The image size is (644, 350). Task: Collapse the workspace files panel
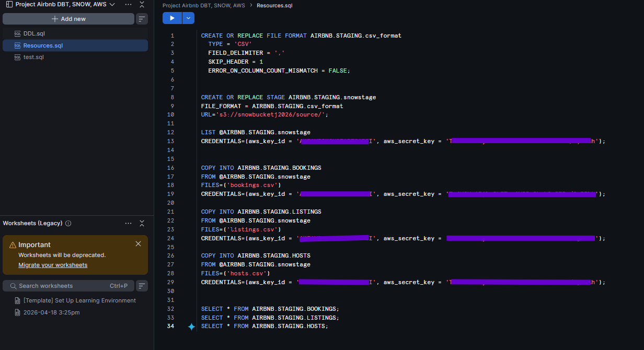point(142,4)
